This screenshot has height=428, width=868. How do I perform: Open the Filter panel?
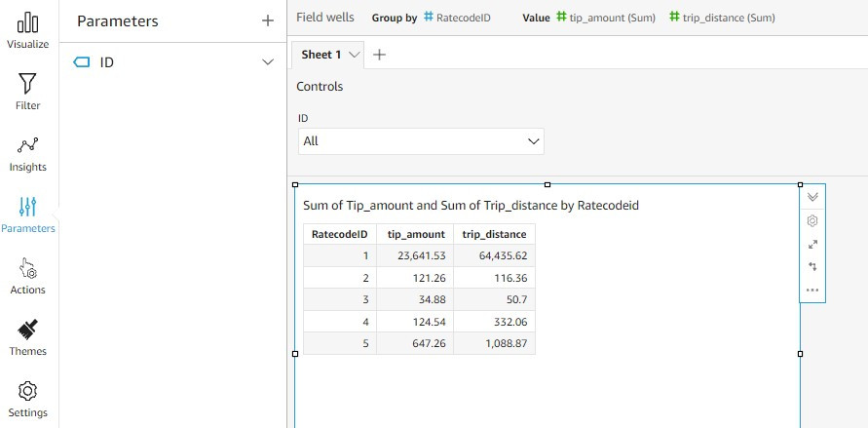point(27,92)
